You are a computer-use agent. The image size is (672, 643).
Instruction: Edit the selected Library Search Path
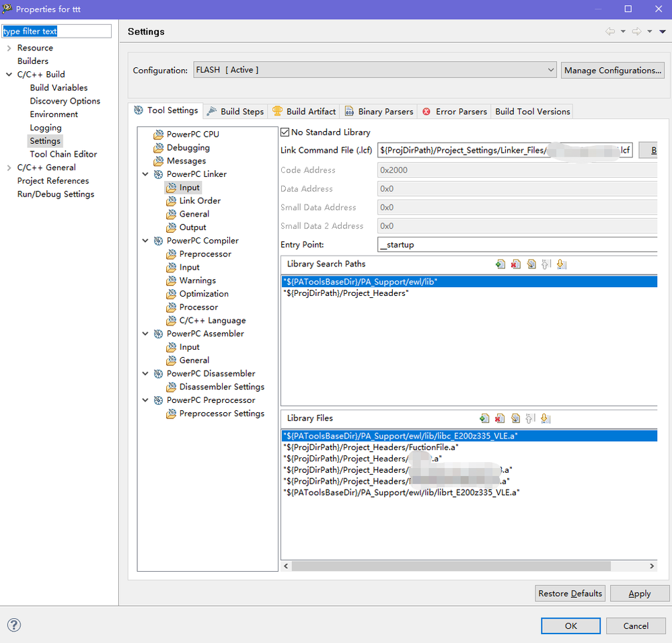pos(531,264)
